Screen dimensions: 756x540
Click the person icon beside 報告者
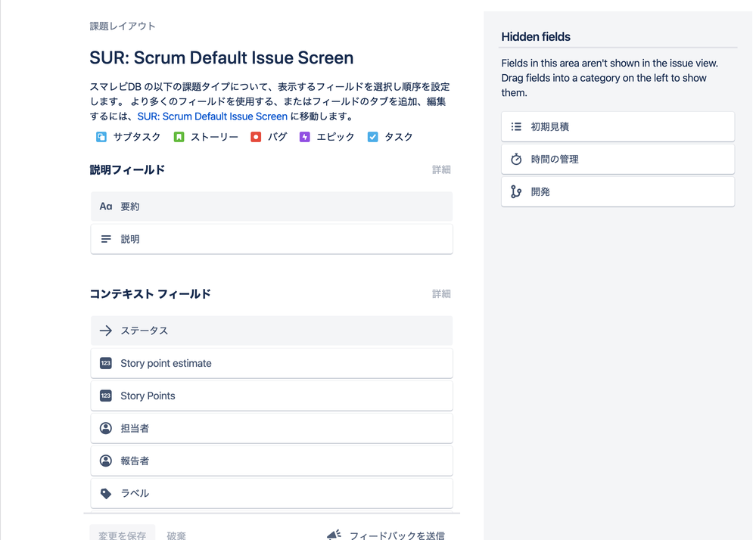tap(106, 461)
